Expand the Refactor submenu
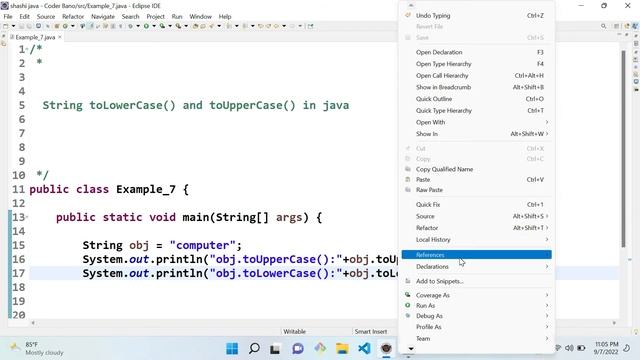Screen dimensions: 640x360 pyautogui.click(x=476, y=228)
